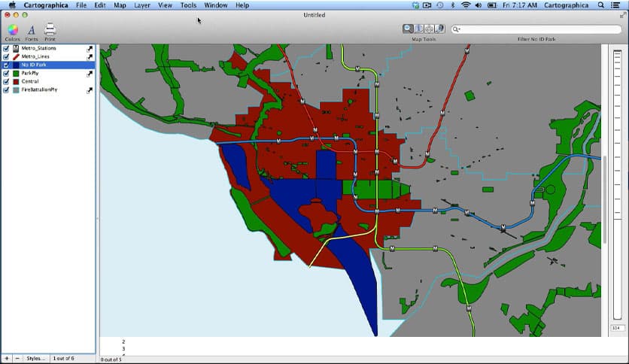Select the fourth map tool with magnifier
Viewport: 629px width, 364px height.
(440, 29)
